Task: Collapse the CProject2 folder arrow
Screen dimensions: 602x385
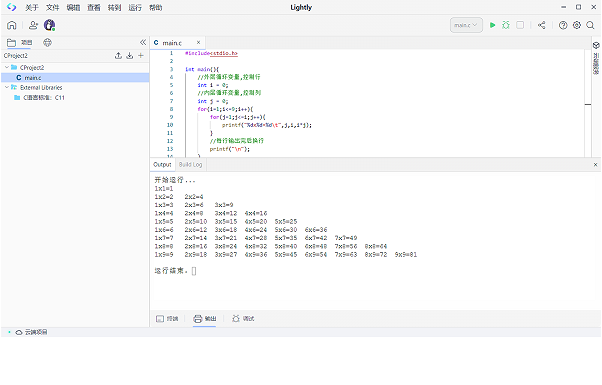Action: coord(7,67)
